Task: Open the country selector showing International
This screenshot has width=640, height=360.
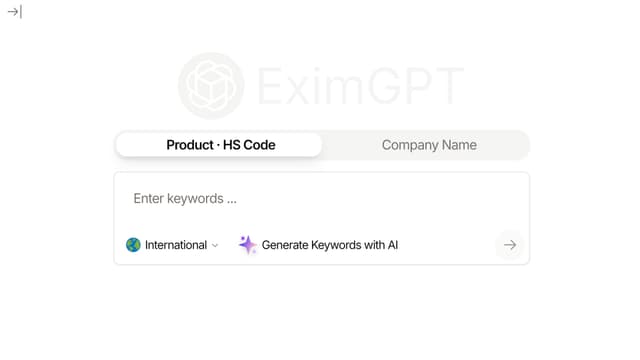Action: (x=172, y=245)
